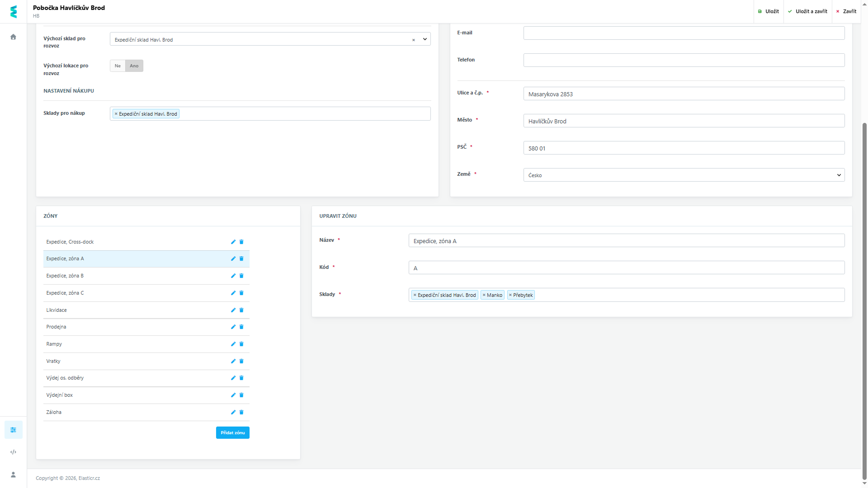The width and height of the screenshot is (868, 488).
Task: Delete the Expedice, zóna A zone
Action: 241,259
